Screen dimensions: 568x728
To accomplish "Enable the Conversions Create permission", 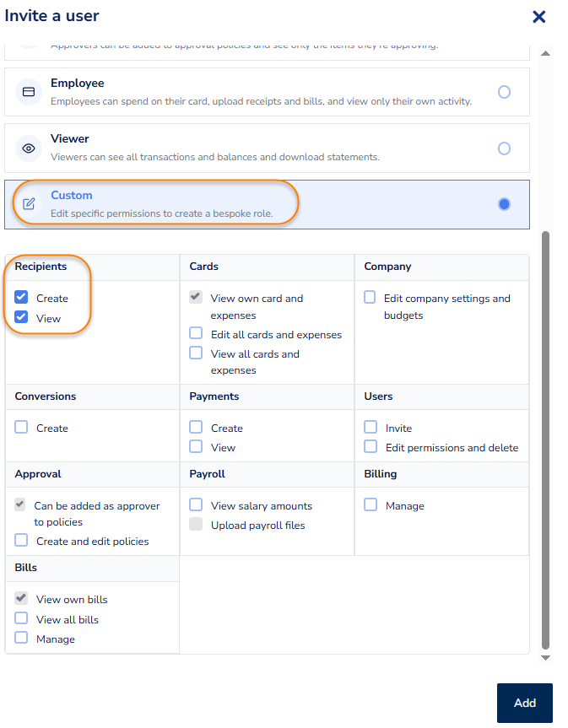I will point(22,428).
